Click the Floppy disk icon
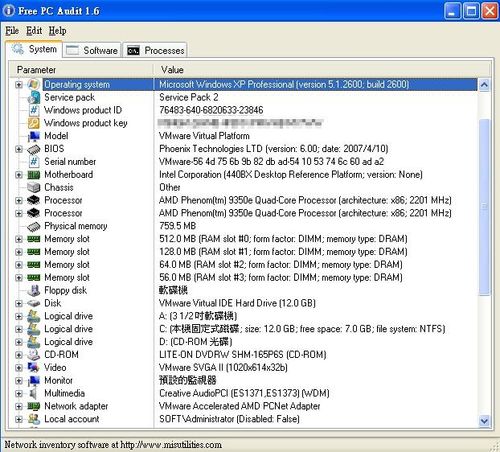The height and width of the screenshot is (452, 500). point(33,291)
